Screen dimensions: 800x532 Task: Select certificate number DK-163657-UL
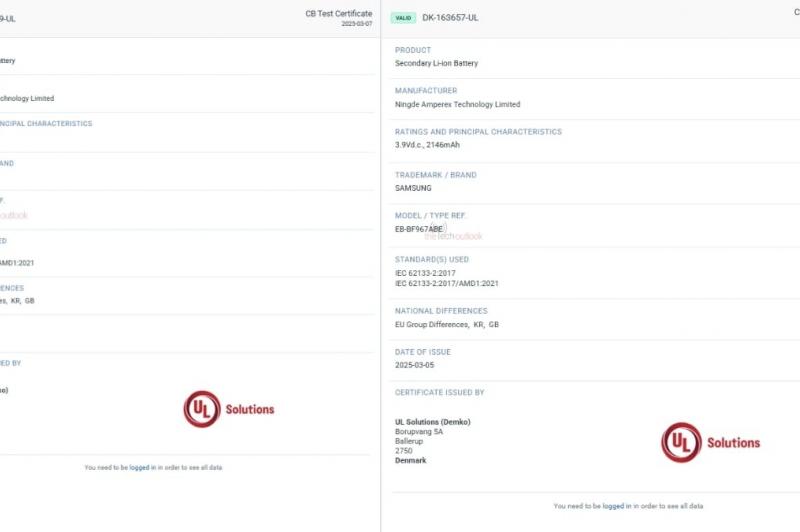coord(450,18)
